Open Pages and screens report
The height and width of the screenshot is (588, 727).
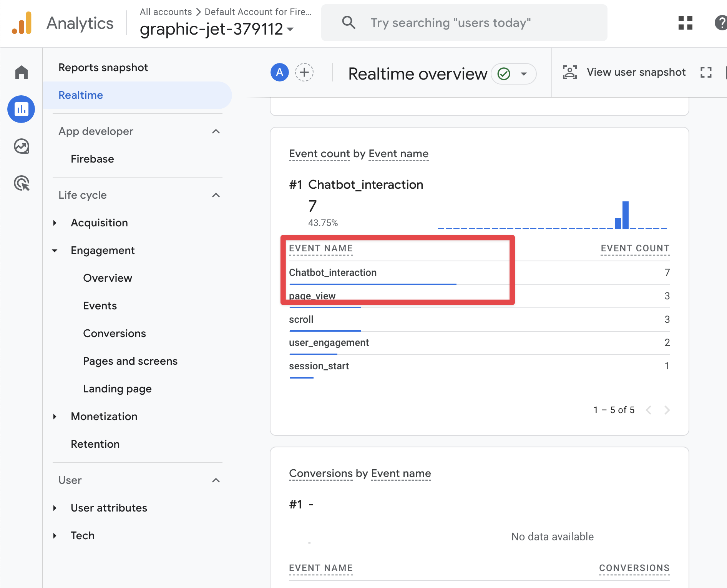point(130,361)
